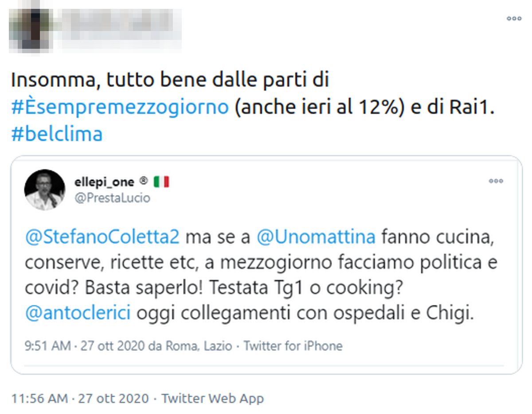
Task: Click the 11:56 AM · 27 ott 2020 timestamp
Action: click(80, 398)
